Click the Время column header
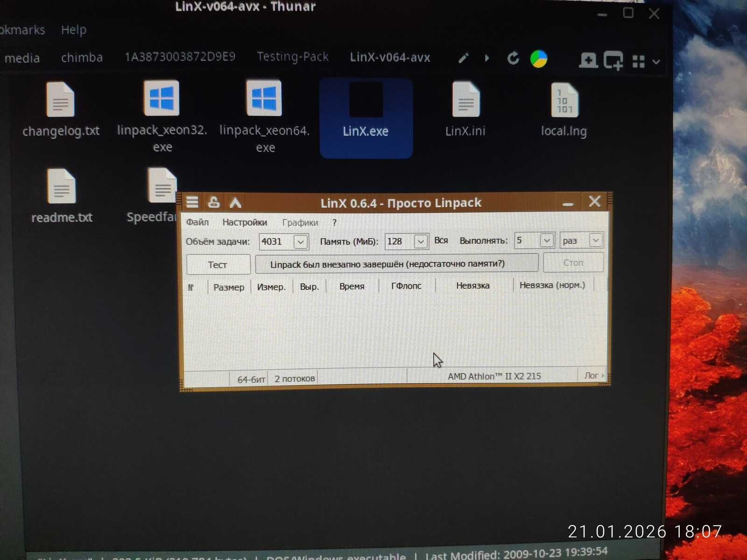The width and height of the screenshot is (747, 560). [x=352, y=286]
